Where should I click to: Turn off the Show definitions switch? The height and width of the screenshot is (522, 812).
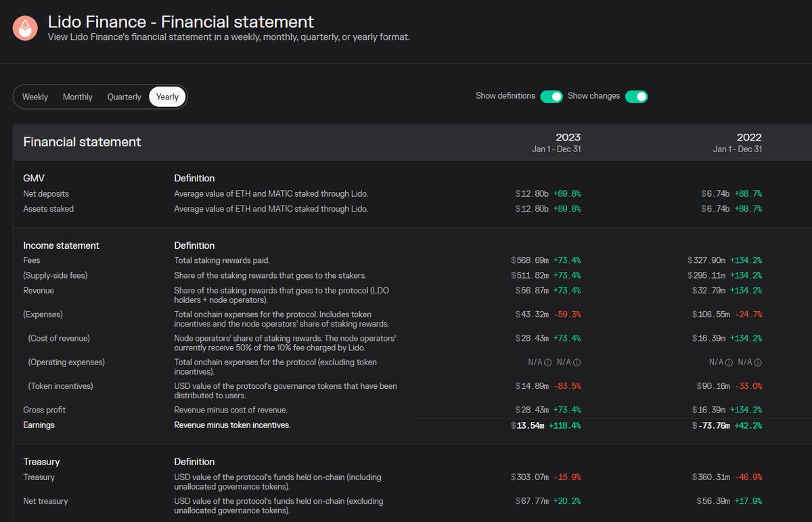(x=551, y=96)
